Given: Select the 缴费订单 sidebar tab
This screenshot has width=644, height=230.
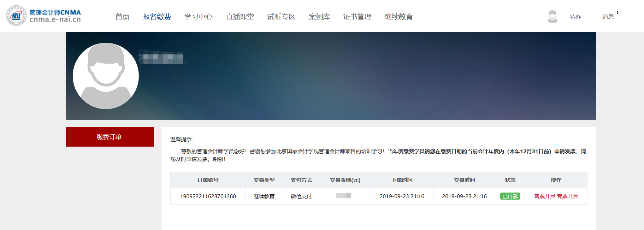Looking at the screenshot, I should point(110,137).
